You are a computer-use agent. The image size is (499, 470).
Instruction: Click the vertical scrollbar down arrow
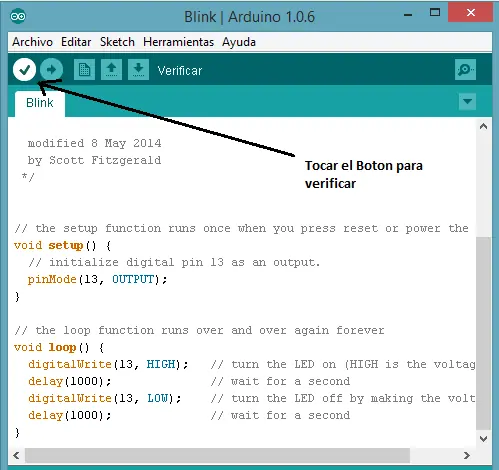(484, 439)
